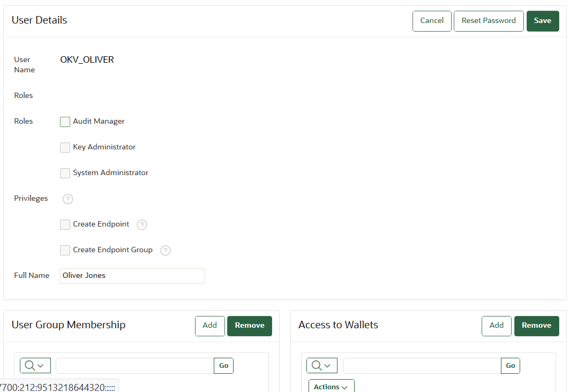Select the OKV_OLIVER user name text

click(x=87, y=59)
